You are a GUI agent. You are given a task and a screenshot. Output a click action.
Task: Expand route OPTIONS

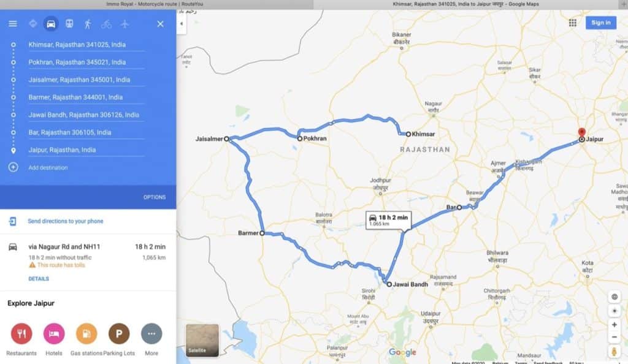(154, 197)
